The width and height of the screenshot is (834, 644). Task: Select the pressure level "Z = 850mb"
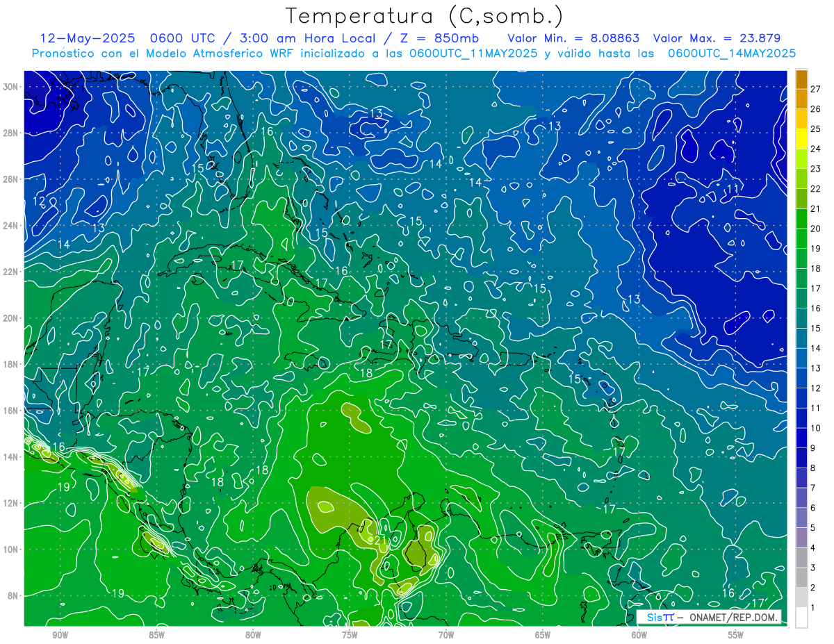438,38
